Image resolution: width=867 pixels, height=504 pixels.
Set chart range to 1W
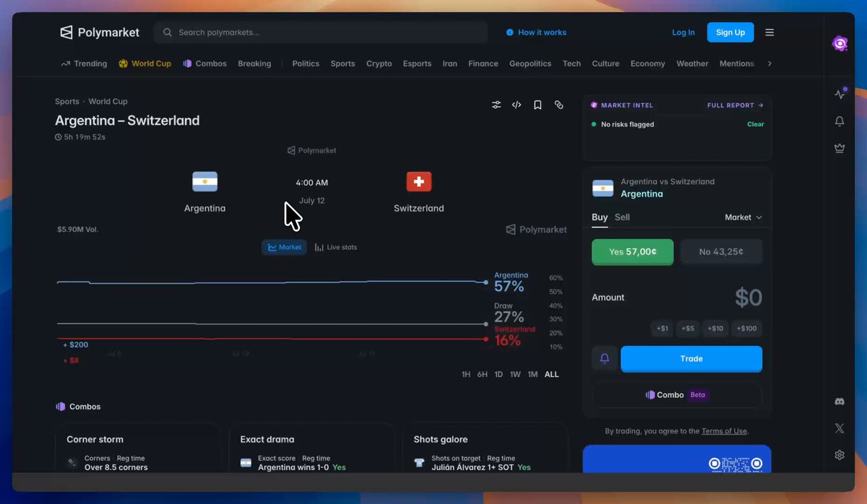[515, 374]
